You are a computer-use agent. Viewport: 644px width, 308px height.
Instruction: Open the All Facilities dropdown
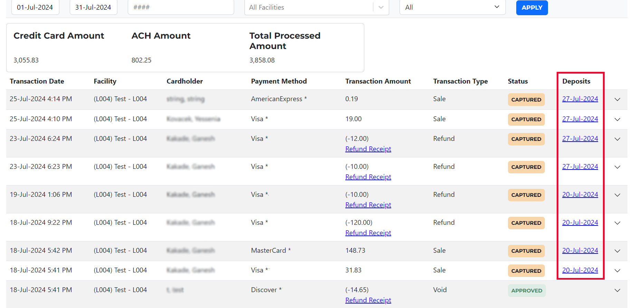pos(317,7)
